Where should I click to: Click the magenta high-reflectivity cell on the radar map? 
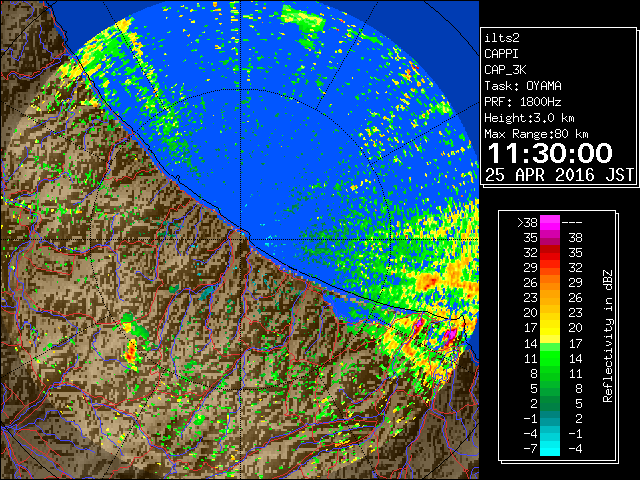coord(450,336)
